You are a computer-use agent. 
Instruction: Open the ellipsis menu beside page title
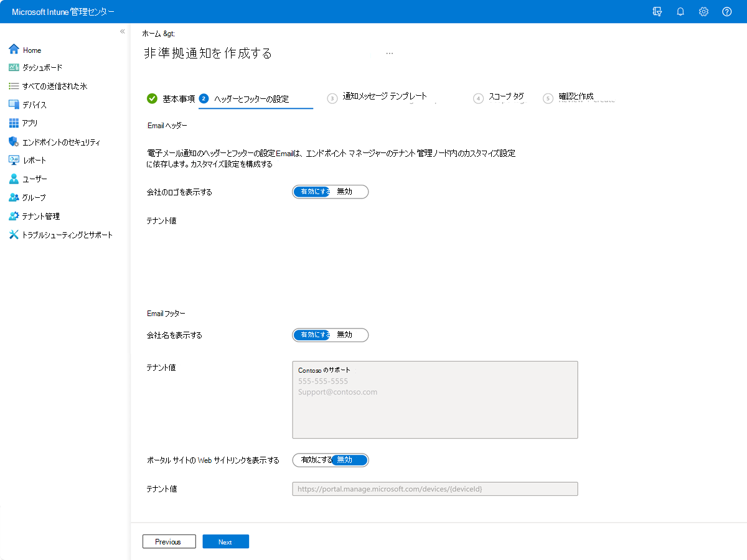[x=389, y=54]
